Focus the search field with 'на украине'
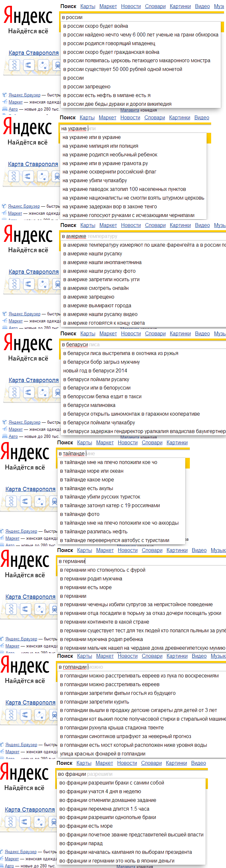 [135, 128]
